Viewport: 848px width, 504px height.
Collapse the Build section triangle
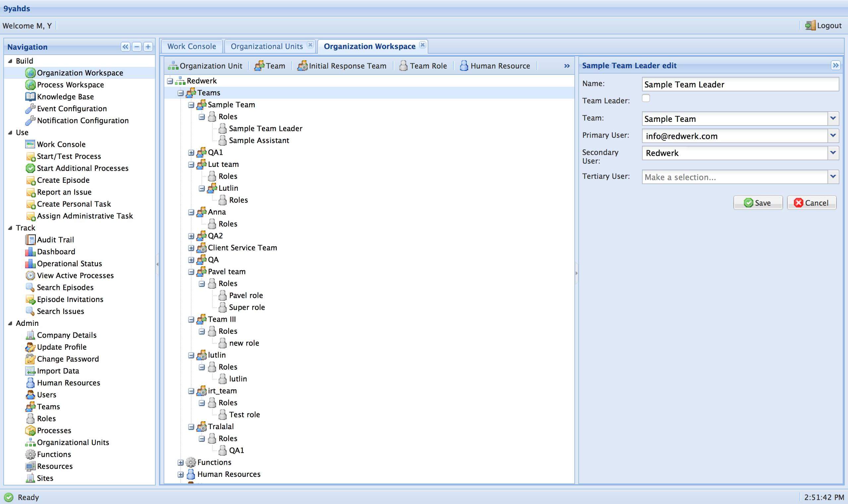pos(10,61)
